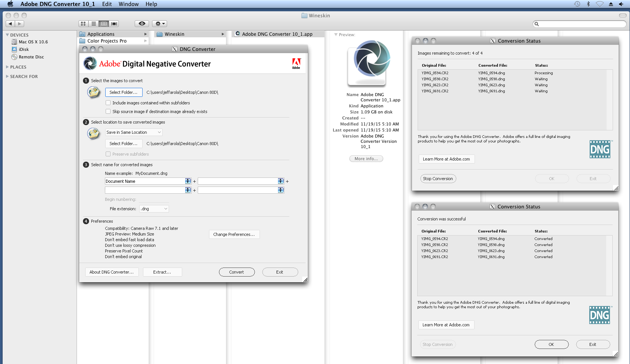
Task: Click the destination folder icon in step 2
Action: pyautogui.click(x=94, y=133)
